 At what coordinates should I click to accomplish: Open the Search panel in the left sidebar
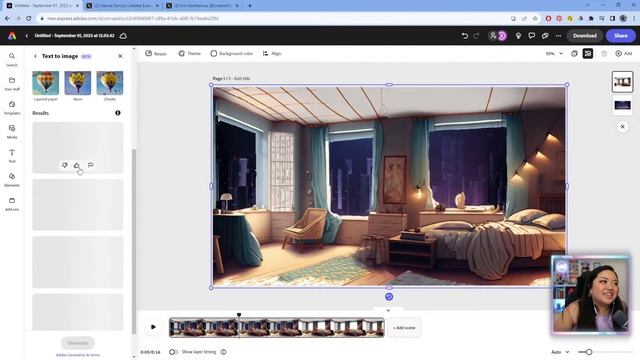click(x=12, y=59)
